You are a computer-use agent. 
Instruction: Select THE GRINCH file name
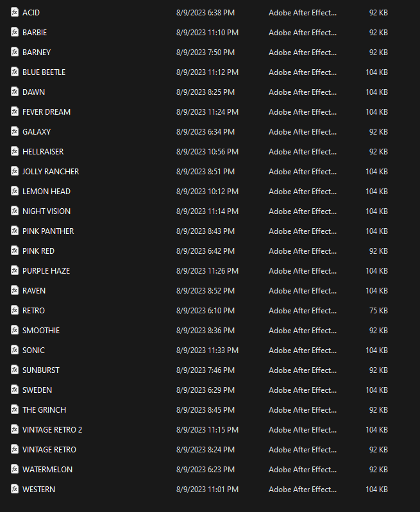44,410
